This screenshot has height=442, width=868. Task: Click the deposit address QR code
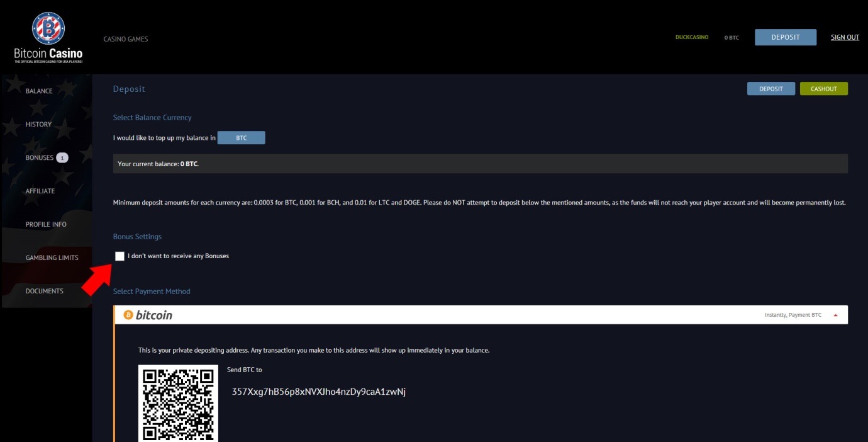click(x=178, y=403)
